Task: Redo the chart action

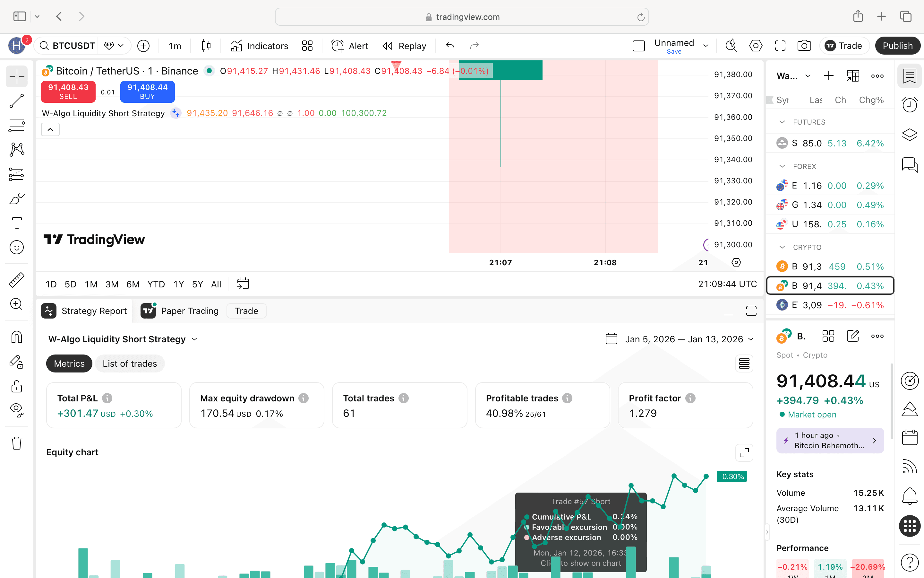Action: (474, 46)
